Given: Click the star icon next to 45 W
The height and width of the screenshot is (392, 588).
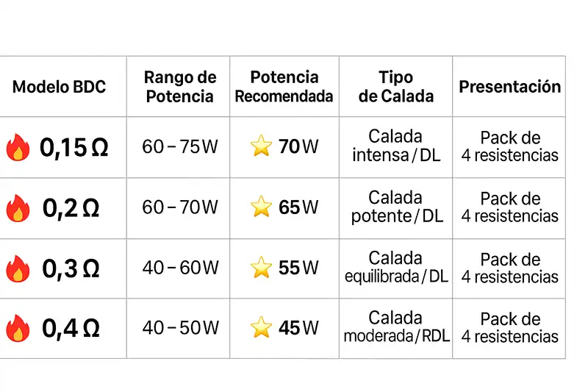Looking at the screenshot, I should [261, 328].
